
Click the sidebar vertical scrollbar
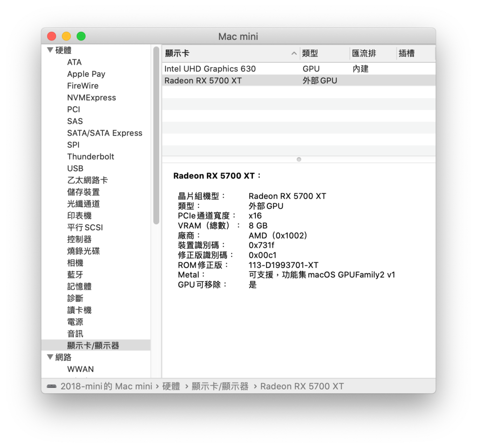pyautogui.click(x=157, y=136)
